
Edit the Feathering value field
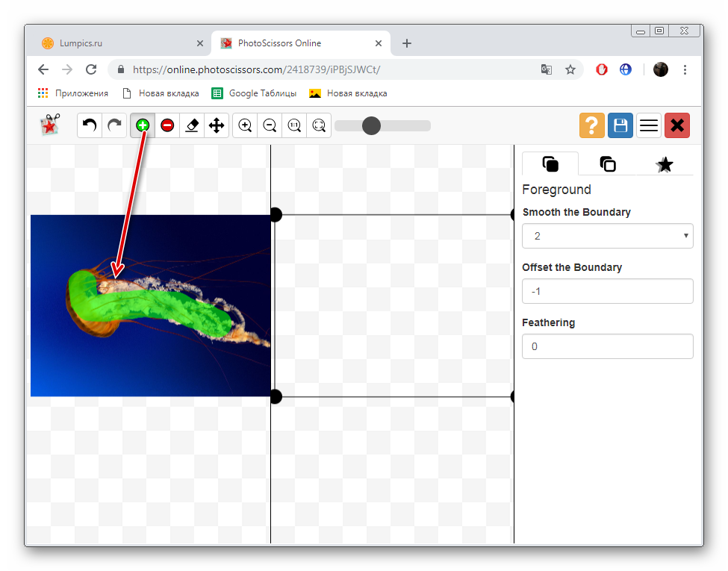[x=607, y=346]
